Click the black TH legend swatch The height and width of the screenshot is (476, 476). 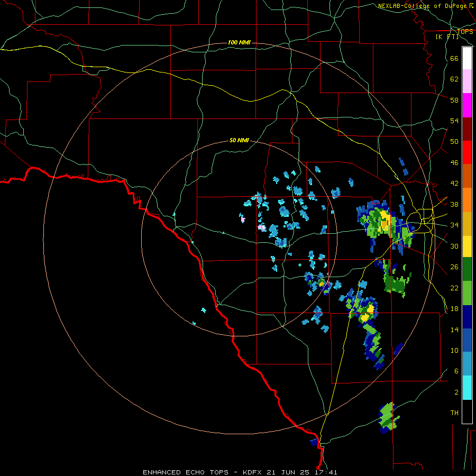coord(467,411)
